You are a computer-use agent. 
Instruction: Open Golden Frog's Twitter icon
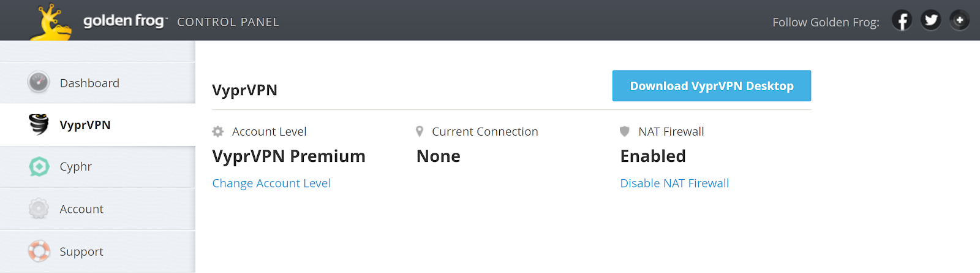point(931,21)
